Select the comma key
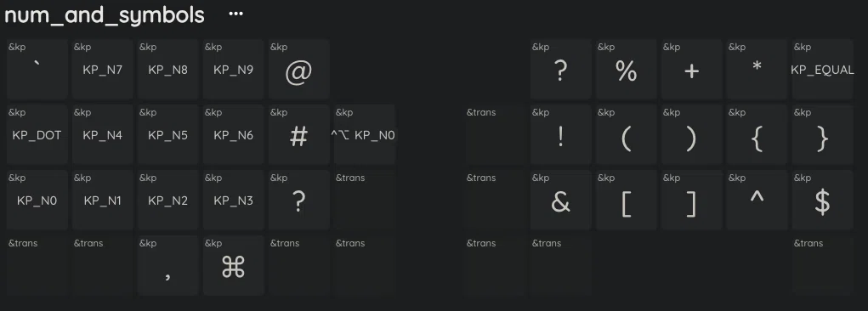The height and width of the screenshot is (311, 868). coord(167,266)
